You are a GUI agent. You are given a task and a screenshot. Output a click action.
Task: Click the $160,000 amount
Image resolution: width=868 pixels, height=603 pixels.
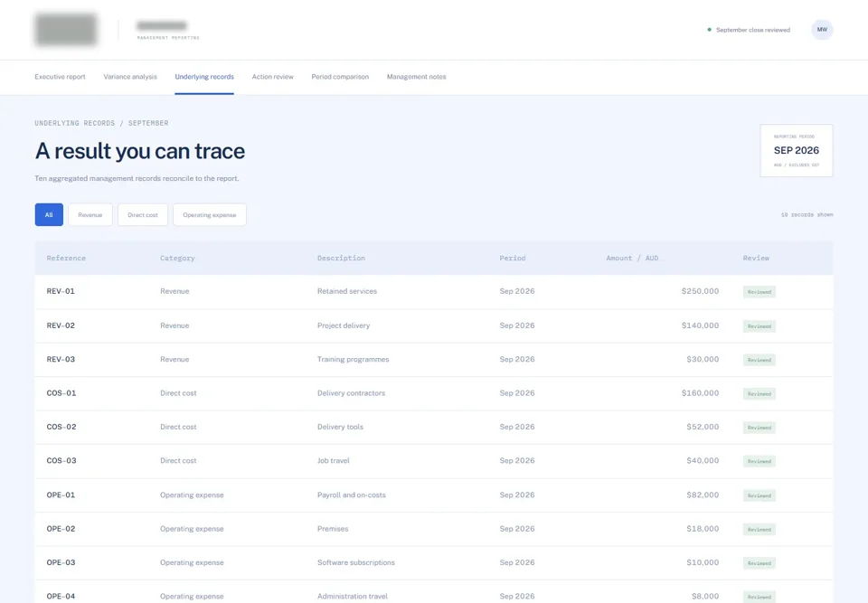coord(700,393)
